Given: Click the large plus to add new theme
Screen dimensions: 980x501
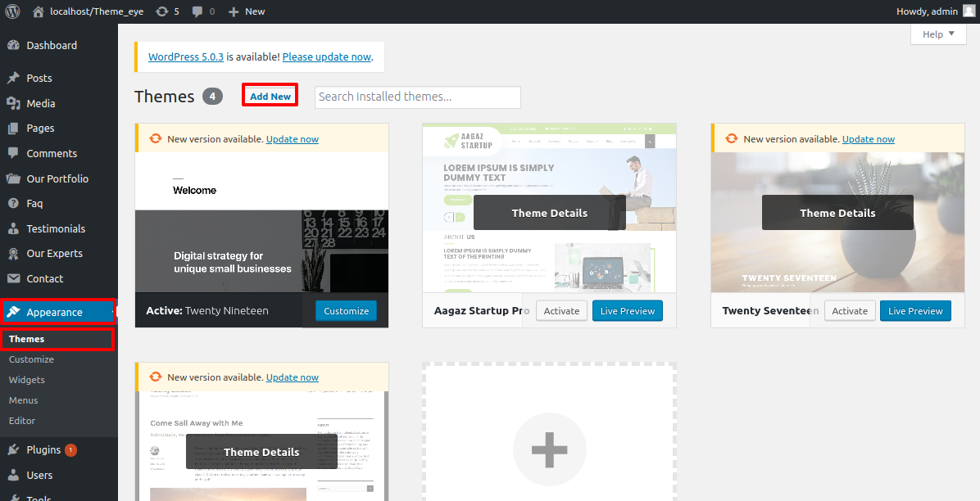Looking at the screenshot, I should pos(549,449).
